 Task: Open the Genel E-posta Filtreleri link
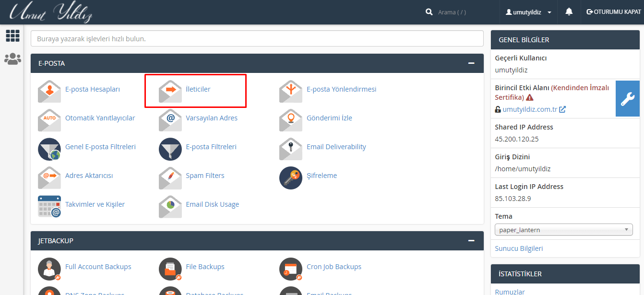pyautogui.click(x=101, y=147)
